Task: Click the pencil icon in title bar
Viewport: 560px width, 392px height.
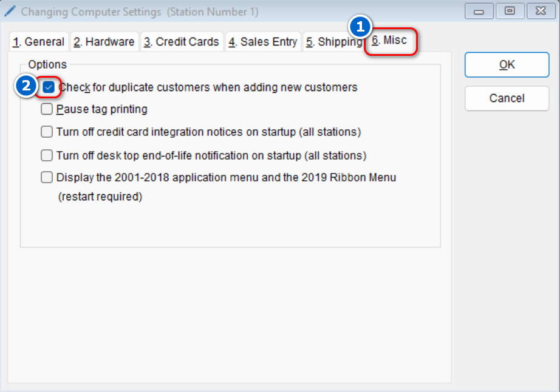Action: 10,12
